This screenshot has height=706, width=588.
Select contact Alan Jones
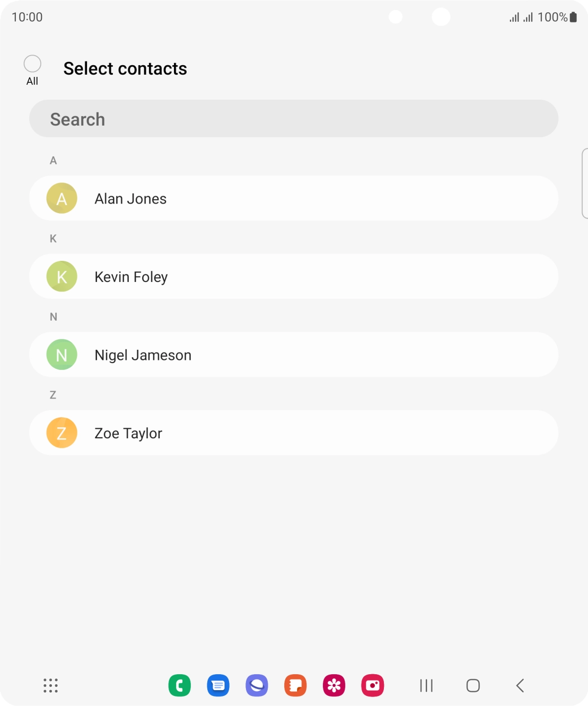coord(293,198)
